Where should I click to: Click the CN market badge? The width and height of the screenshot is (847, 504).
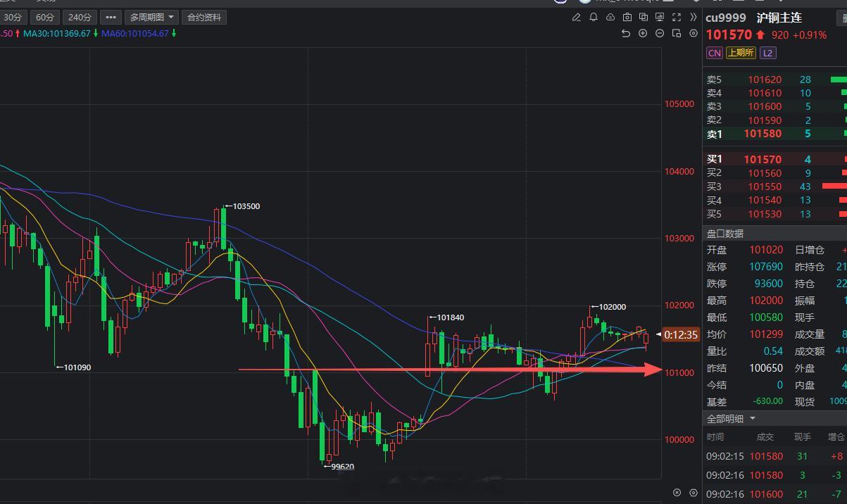pos(714,53)
